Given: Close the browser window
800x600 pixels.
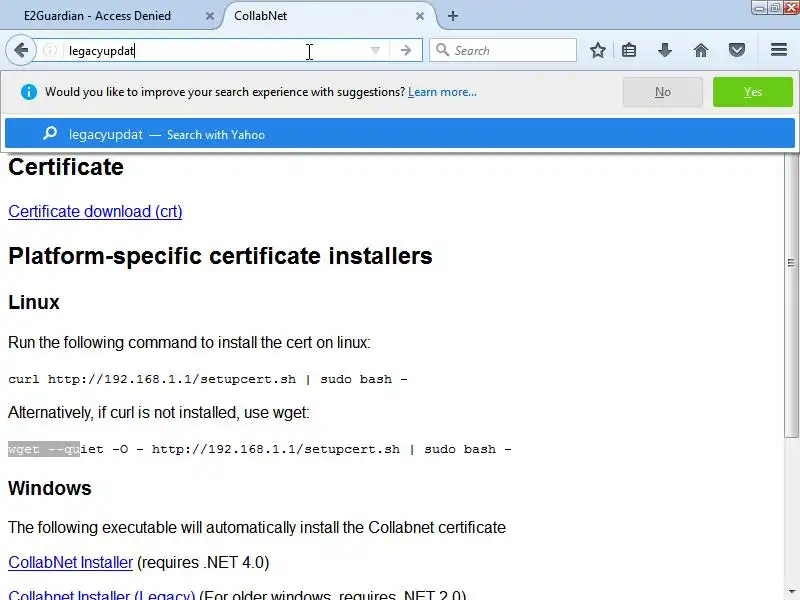Looking at the screenshot, I should tap(790, 8).
